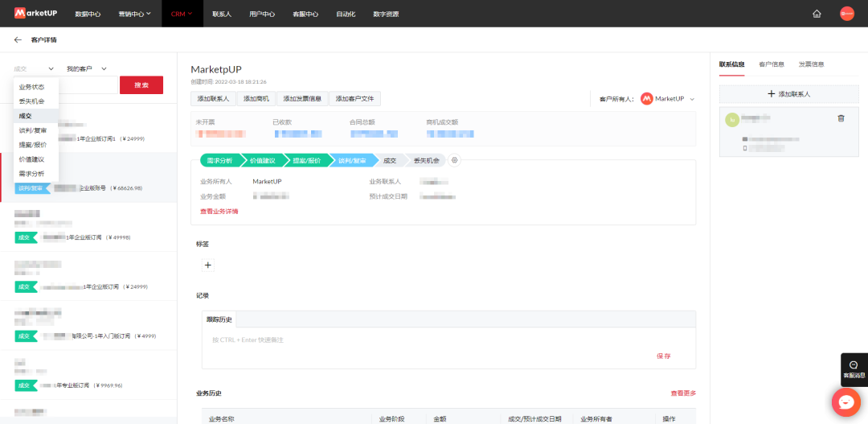This screenshot has height=424, width=868.
Task: Select 价值建议 in the dropdown list
Action: coord(36,159)
